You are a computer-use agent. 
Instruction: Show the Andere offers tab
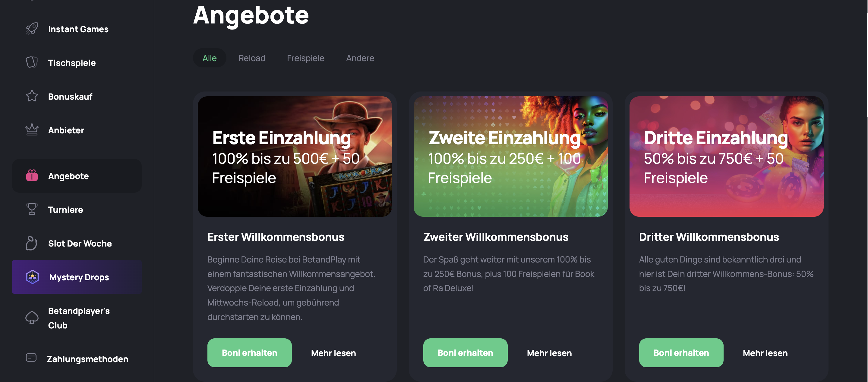(x=360, y=58)
